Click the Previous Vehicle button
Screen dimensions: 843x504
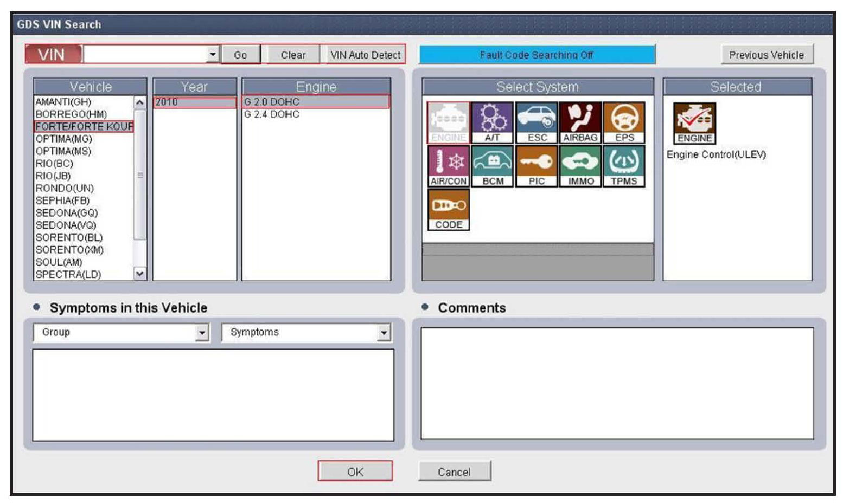coord(766,55)
